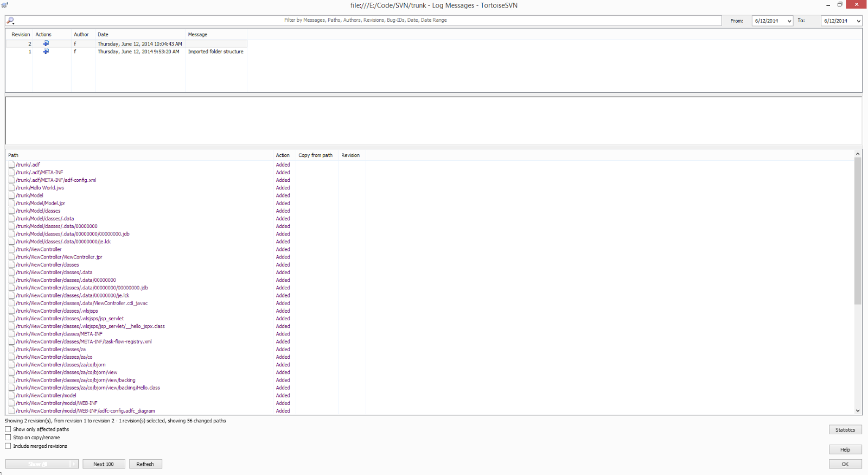This screenshot has height=475, width=868.
Task: Sort log by Date column header
Action: [140, 34]
